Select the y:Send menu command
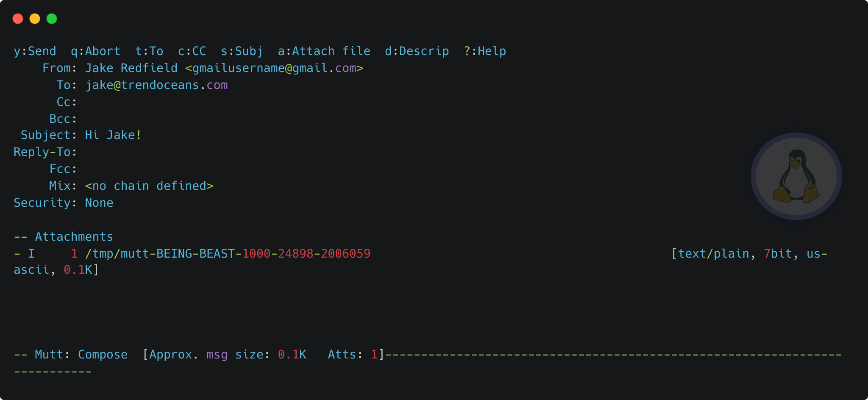Image resolution: width=868 pixels, height=400 pixels. pos(35,51)
